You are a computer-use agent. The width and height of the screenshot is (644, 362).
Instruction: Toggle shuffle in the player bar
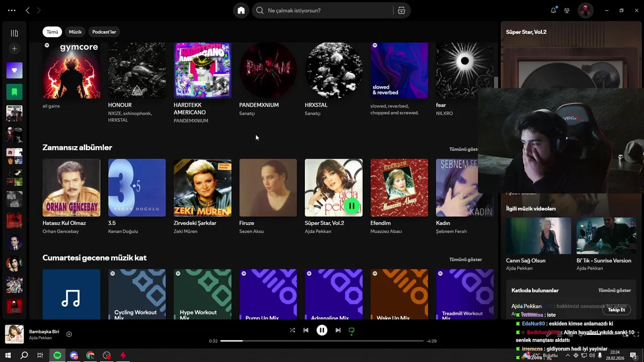tap(292, 330)
